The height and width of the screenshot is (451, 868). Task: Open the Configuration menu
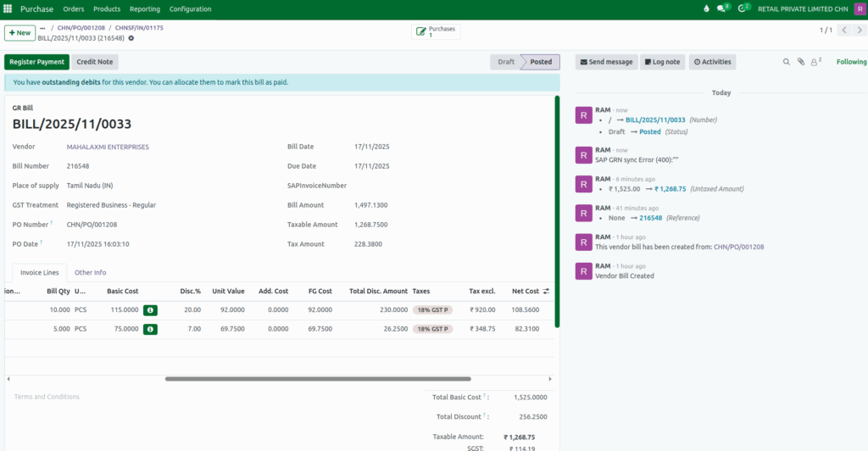(x=191, y=8)
